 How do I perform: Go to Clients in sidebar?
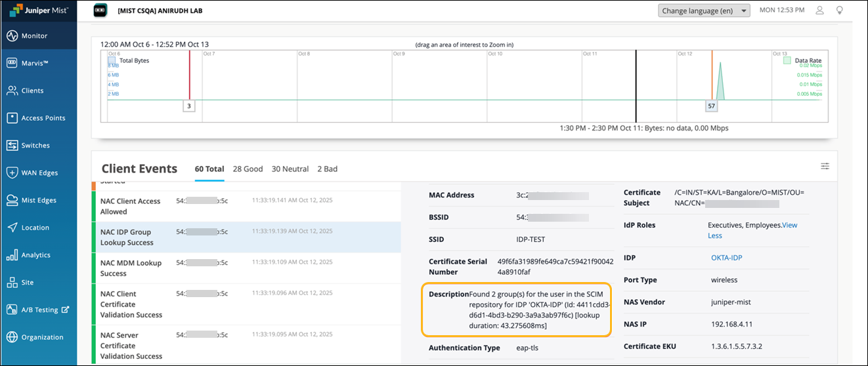[x=32, y=91]
